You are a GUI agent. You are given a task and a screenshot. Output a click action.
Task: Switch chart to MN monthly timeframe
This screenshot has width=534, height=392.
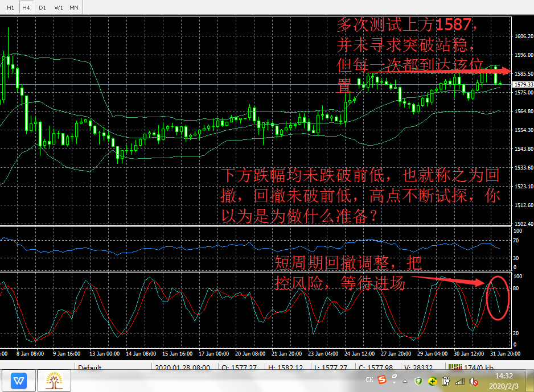(x=74, y=7)
